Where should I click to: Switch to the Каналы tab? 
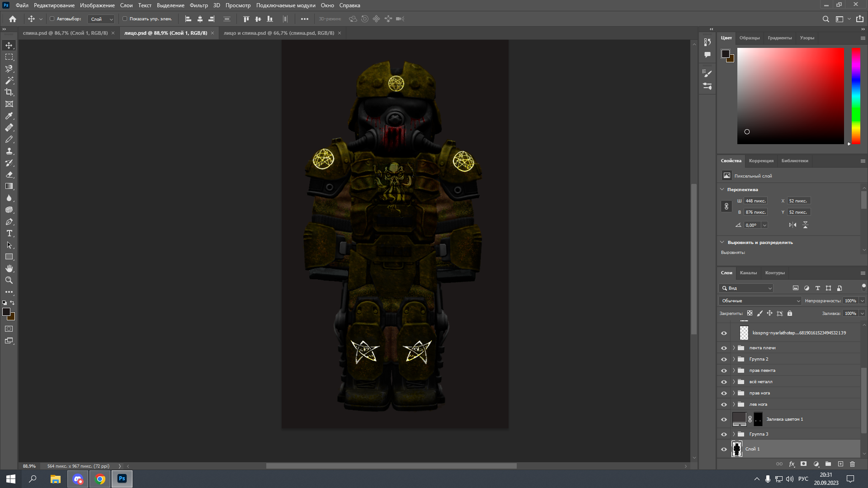[748, 273]
